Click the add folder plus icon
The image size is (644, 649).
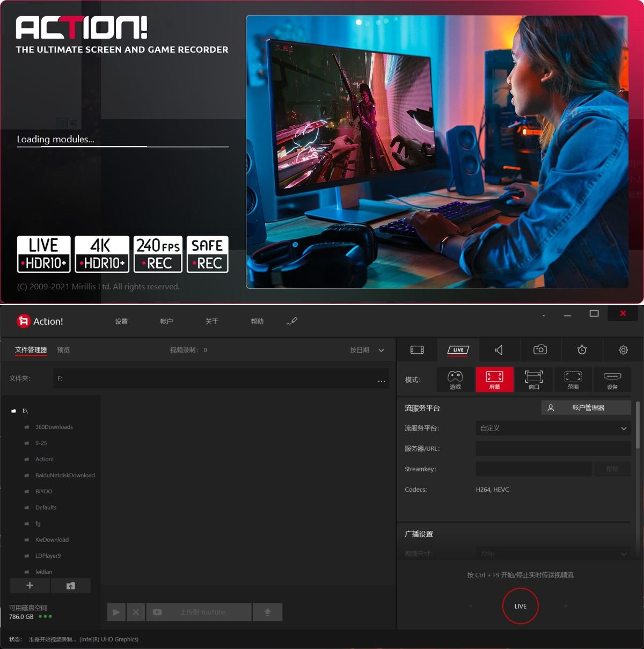point(30,586)
